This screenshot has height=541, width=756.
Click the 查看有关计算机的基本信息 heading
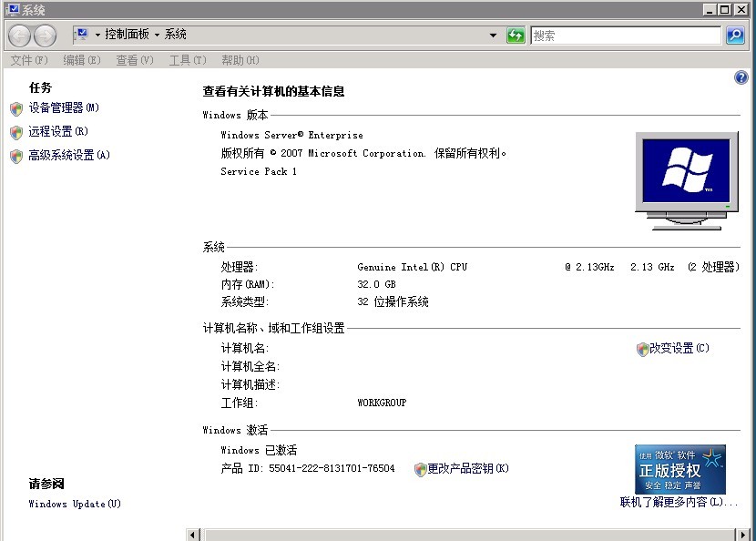pyautogui.click(x=273, y=91)
